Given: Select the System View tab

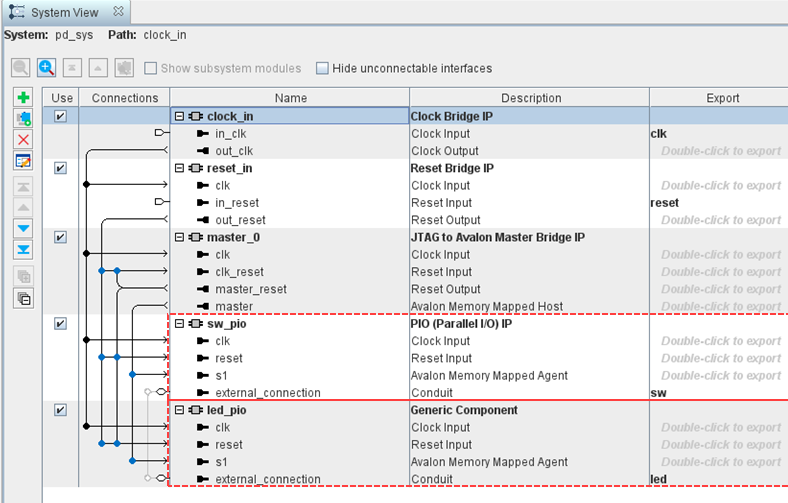Looking at the screenshot, I should 63,12.
